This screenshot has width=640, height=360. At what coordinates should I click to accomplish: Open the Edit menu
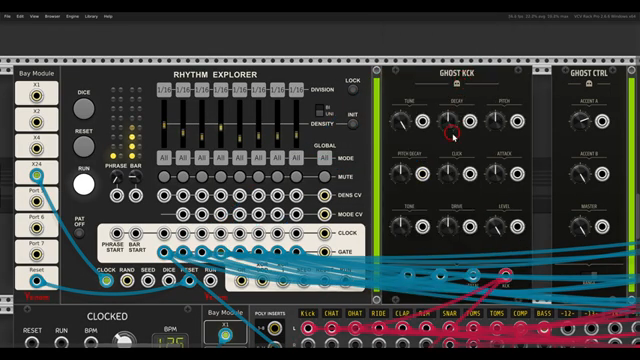point(20,16)
